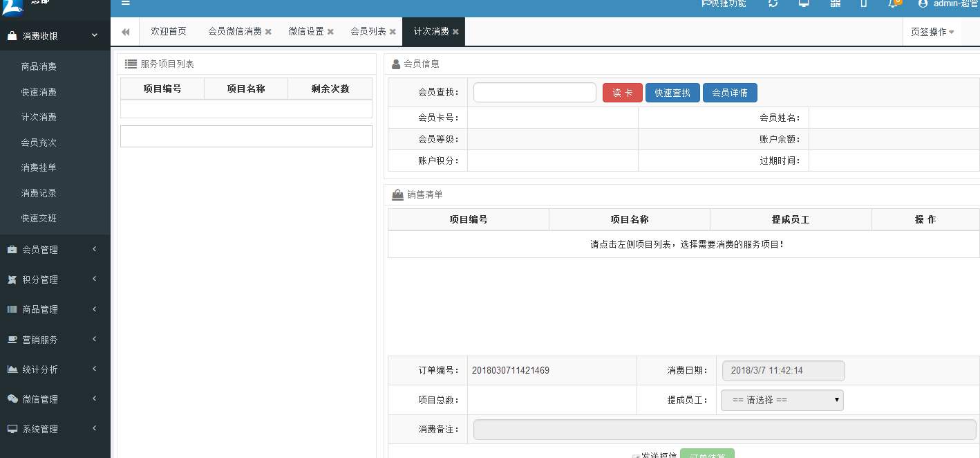Screen dimensions: 980x458
Task: Expand the 统计分析 menu chevron
Action: 95,369
